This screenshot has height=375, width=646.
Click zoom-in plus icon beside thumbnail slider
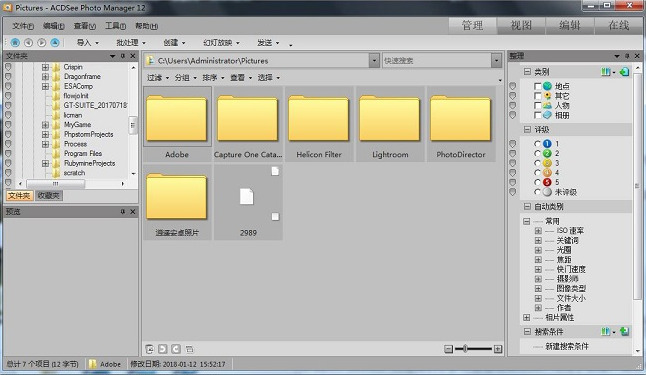[x=498, y=349]
